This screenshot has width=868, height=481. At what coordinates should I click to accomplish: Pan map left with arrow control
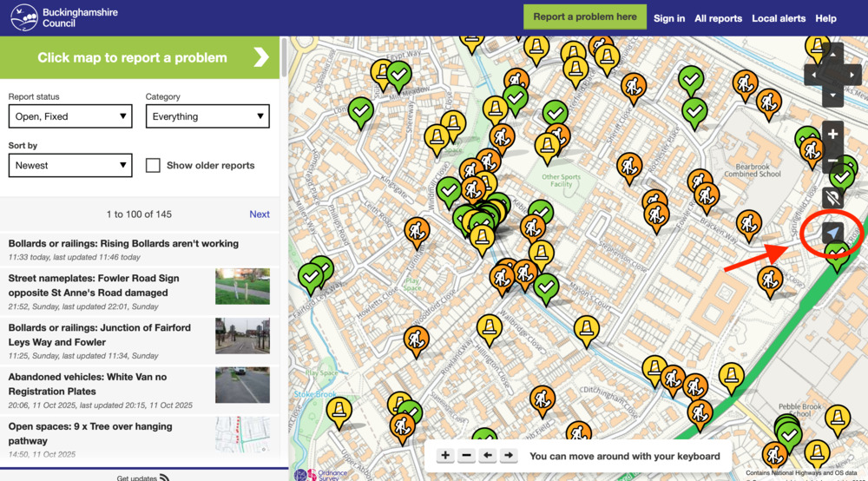point(812,76)
